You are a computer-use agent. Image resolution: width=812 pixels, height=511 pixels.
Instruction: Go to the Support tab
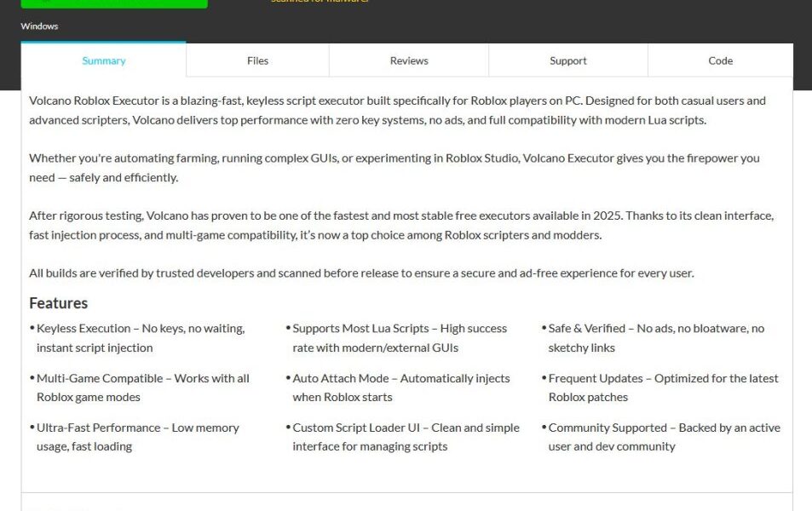[567, 60]
